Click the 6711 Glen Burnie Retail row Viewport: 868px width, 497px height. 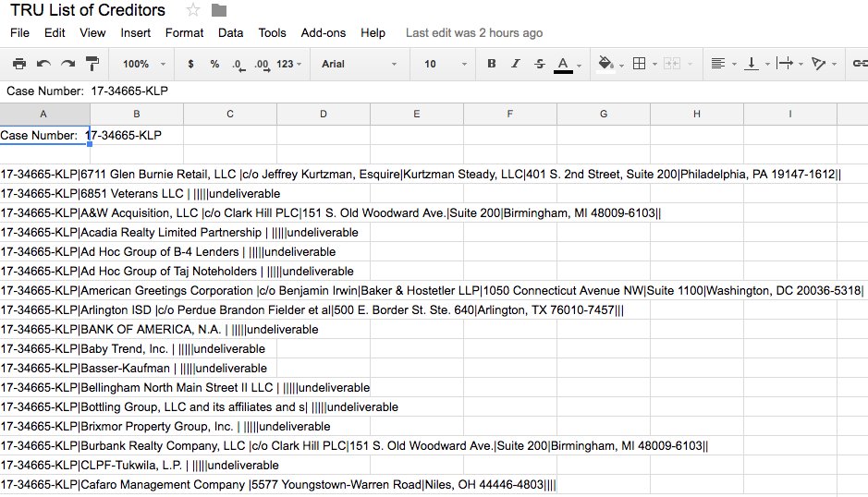click(421, 175)
